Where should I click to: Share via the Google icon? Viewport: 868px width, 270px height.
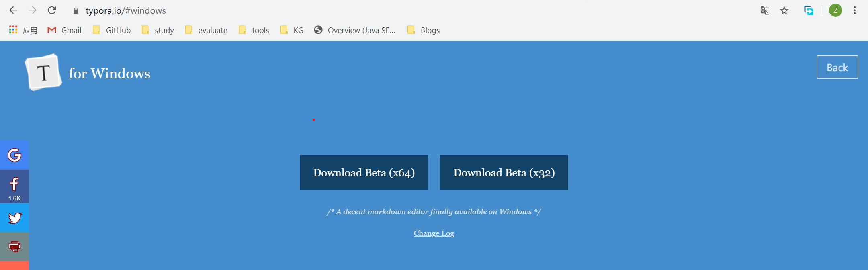(14, 155)
